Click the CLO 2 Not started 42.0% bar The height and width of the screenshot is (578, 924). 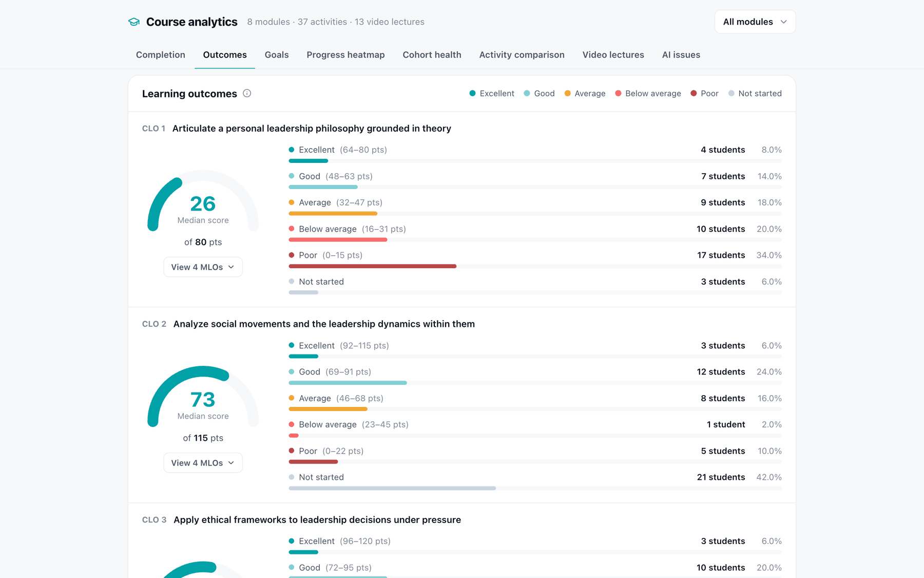535,488
